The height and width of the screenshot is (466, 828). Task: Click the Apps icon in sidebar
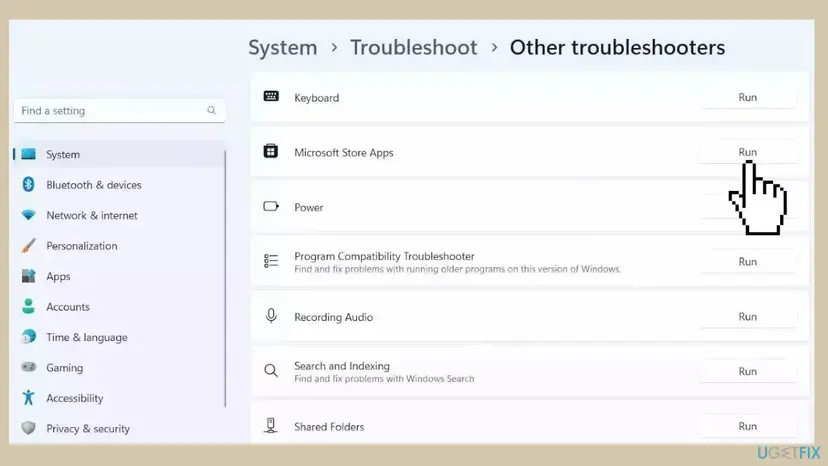coord(29,276)
